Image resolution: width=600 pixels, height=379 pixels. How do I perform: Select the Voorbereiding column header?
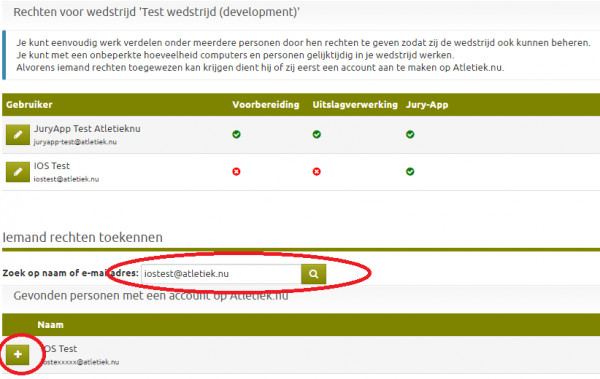click(x=266, y=105)
